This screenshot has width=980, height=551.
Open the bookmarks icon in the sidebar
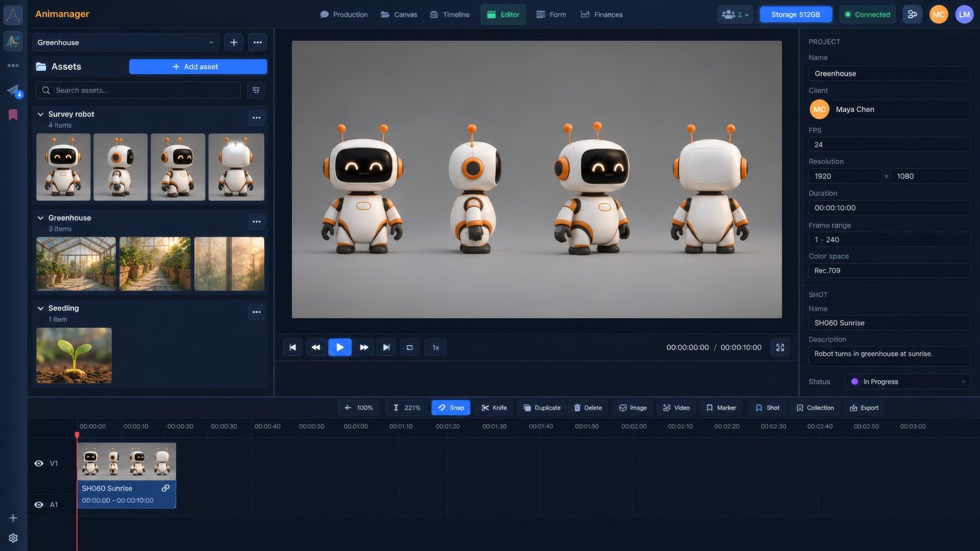[13, 115]
